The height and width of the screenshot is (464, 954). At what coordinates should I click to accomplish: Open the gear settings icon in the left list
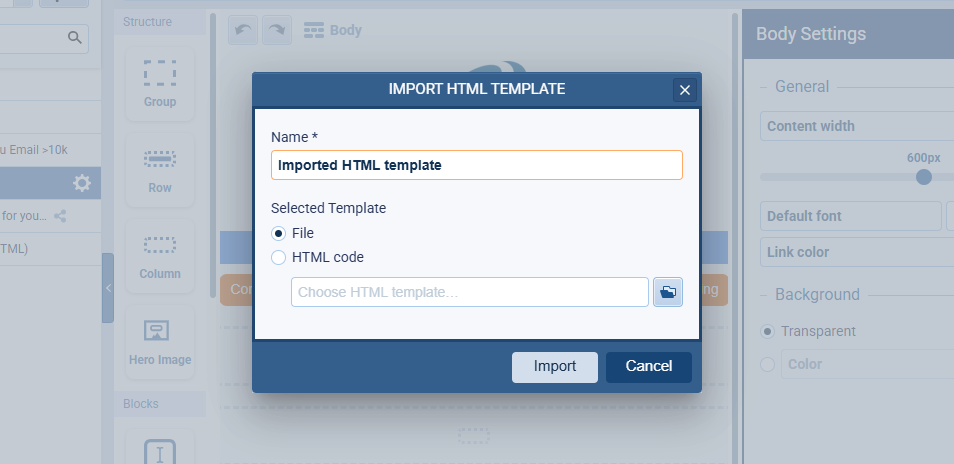pyautogui.click(x=82, y=183)
